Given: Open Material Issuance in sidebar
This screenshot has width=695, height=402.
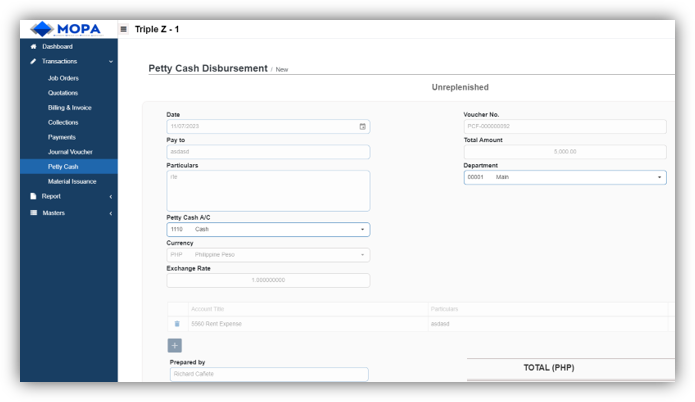Looking at the screenshot, I should point(72,181).
